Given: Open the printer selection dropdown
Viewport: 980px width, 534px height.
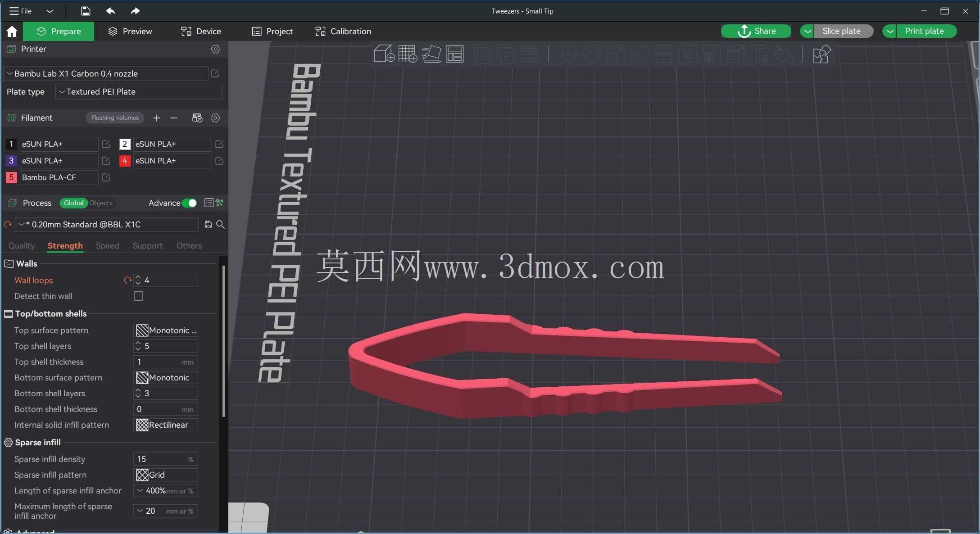Looking at the screenshot, I should tap(106, 73).
